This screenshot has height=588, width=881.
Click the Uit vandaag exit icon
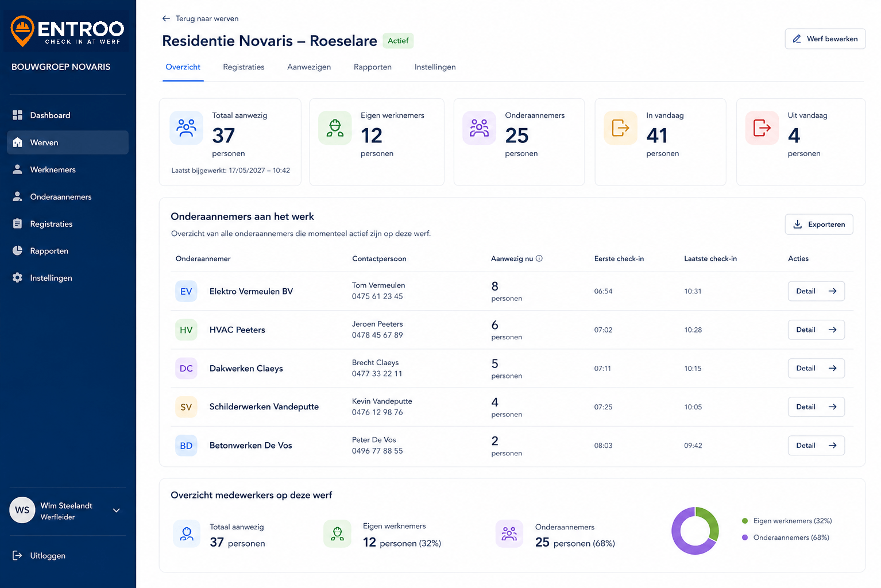pos(762,127)
